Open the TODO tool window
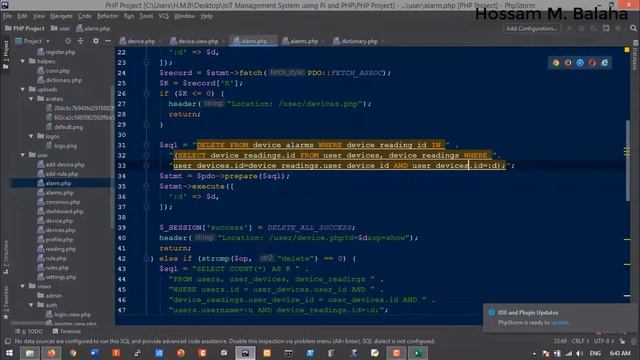Screen dimensions: 640x360 [29, 331]
